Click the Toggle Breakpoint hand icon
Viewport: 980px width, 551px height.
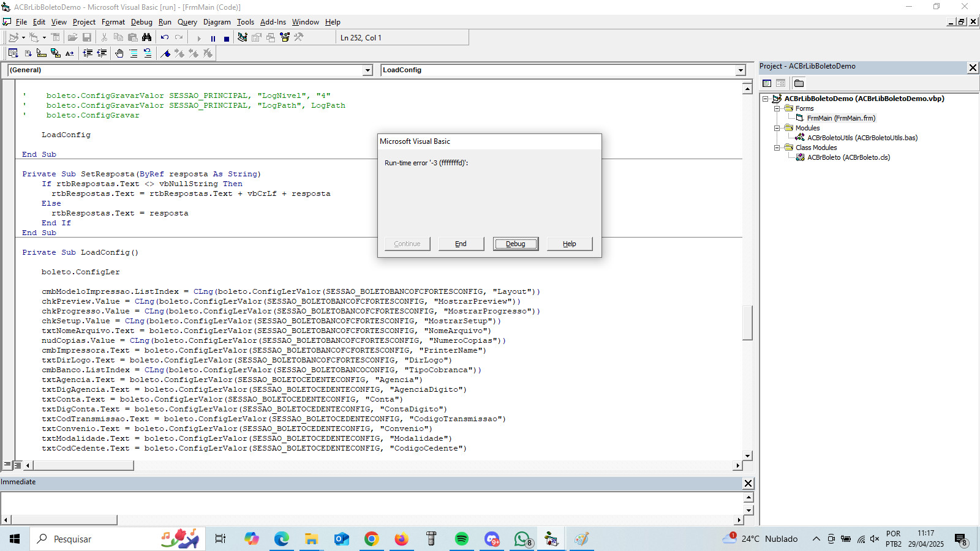[119, 53]
